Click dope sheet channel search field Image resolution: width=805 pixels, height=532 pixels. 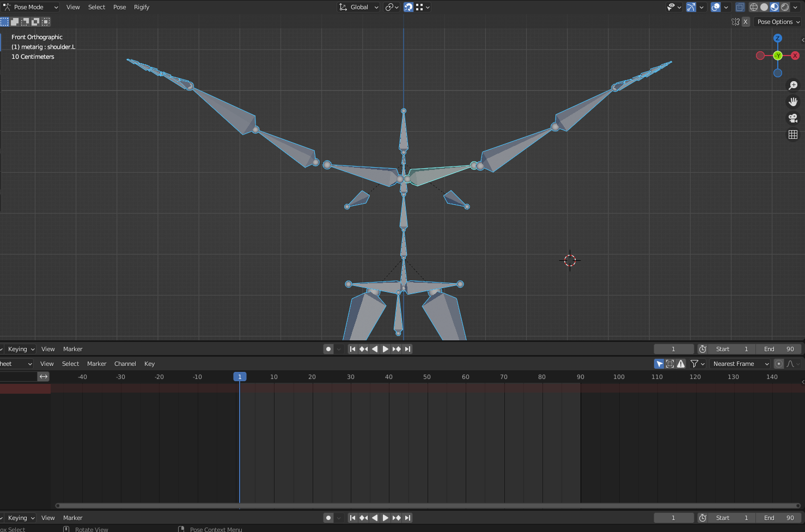(18, 376)
